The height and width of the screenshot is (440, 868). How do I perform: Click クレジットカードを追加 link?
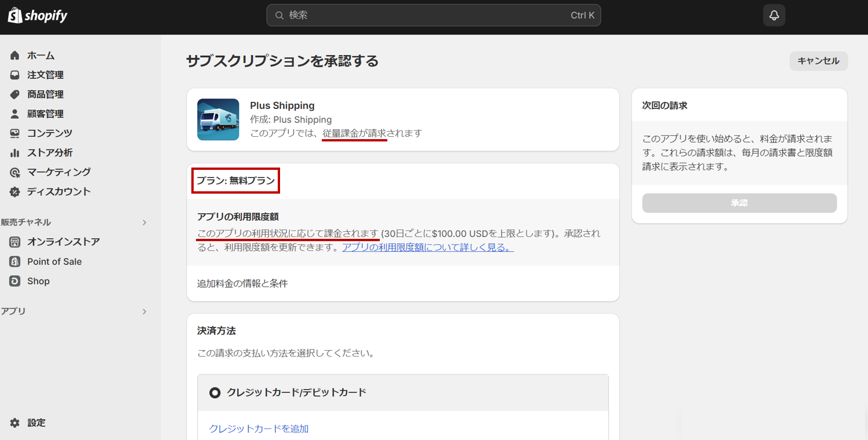click(x=259, y=429)
